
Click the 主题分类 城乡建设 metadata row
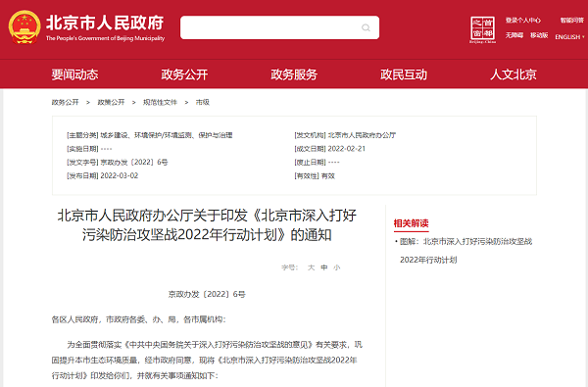point(150,135)
